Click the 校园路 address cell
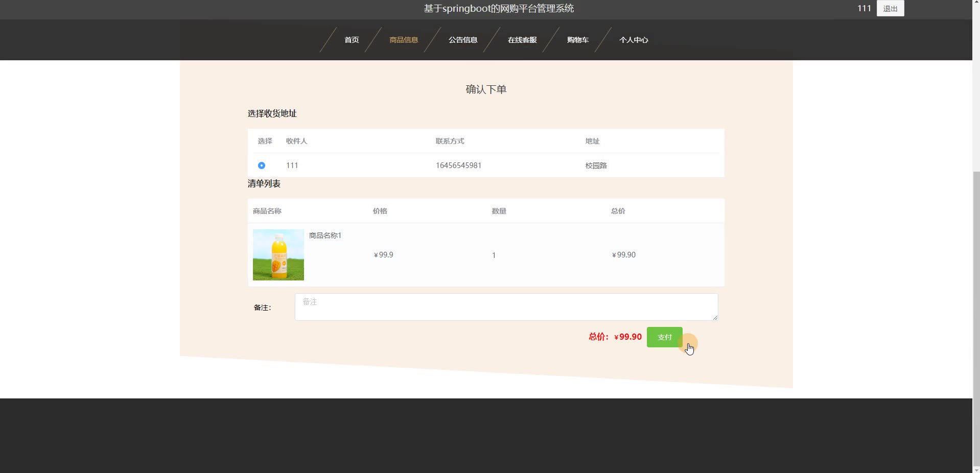 (x=596, y=165)
